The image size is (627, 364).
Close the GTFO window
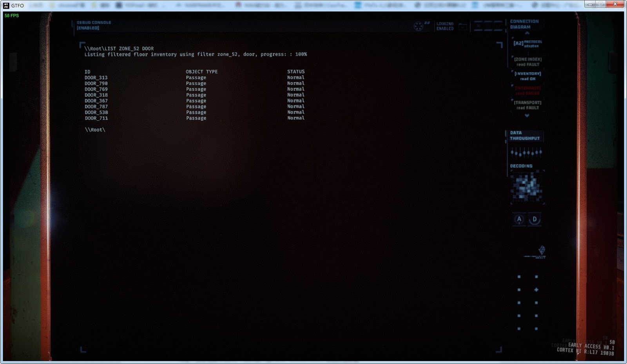[615, 4]
